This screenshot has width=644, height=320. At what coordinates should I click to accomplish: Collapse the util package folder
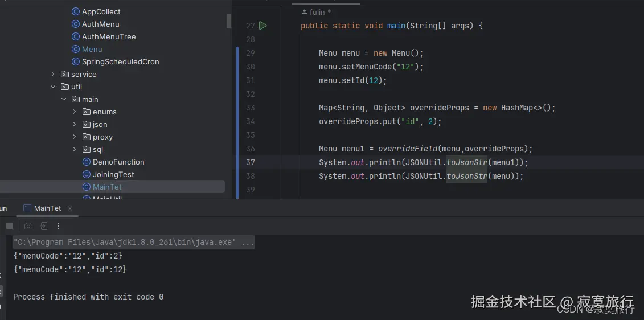coord(53,87)
